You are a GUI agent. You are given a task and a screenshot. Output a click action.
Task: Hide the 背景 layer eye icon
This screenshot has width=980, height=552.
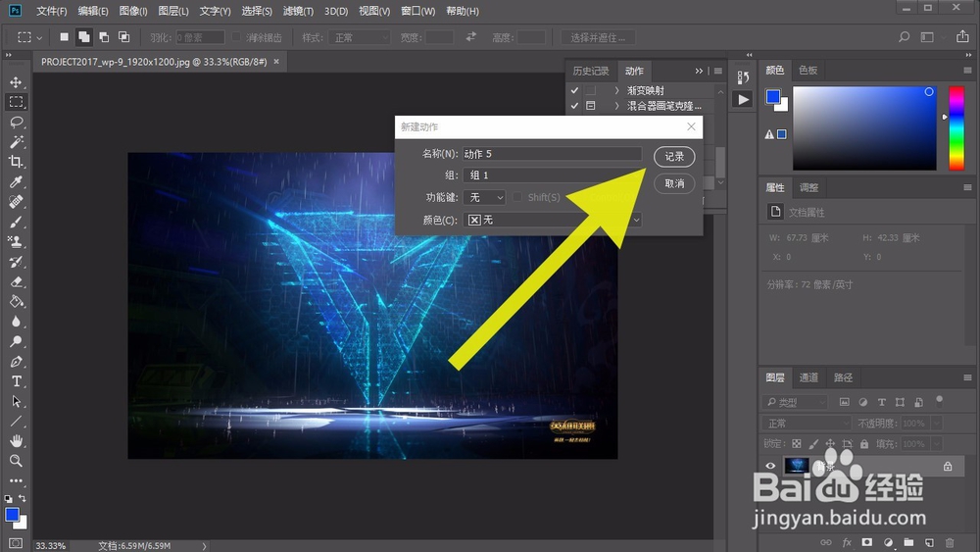tap(770, 466)
